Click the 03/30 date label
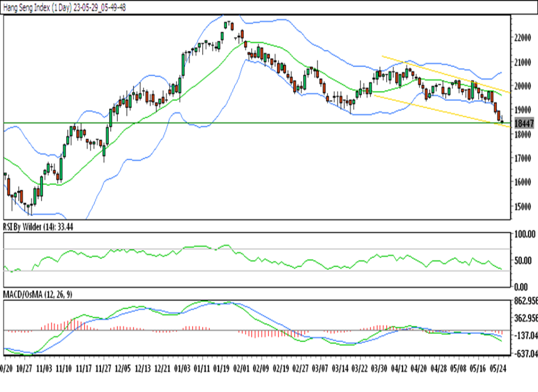 [x=379, y=369]
